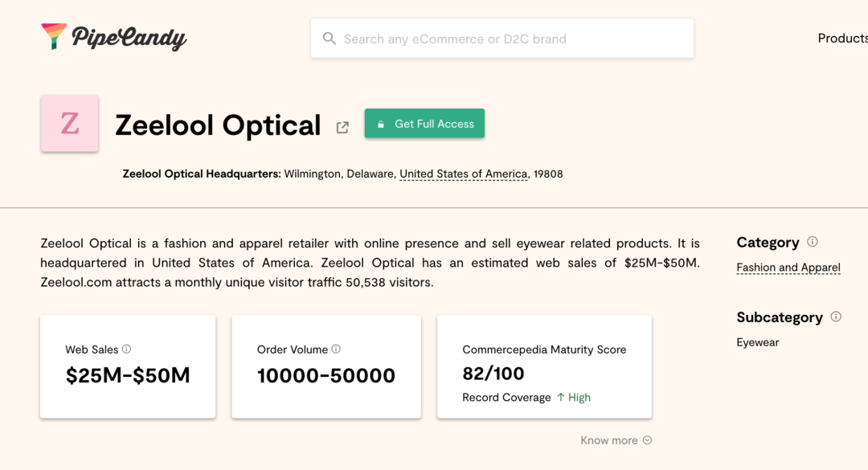
Task: Click the green up arrow beside High
Action: [x=561, y=397]
